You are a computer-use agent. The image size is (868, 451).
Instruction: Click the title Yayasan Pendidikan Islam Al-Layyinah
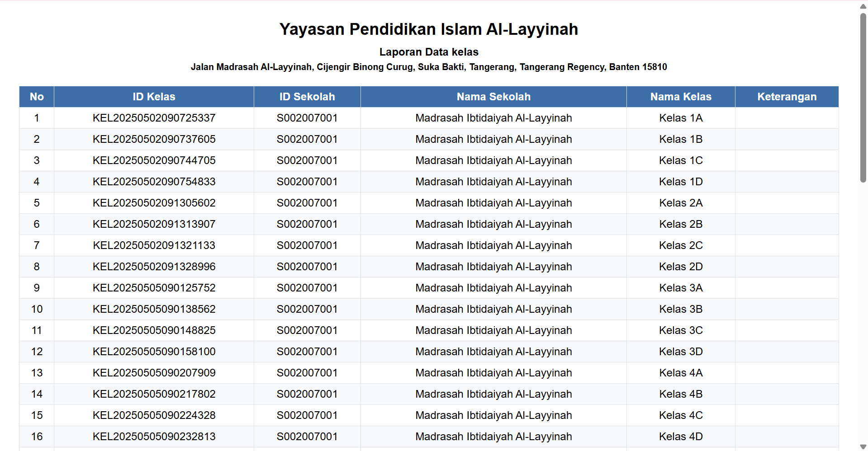(429, 29)
